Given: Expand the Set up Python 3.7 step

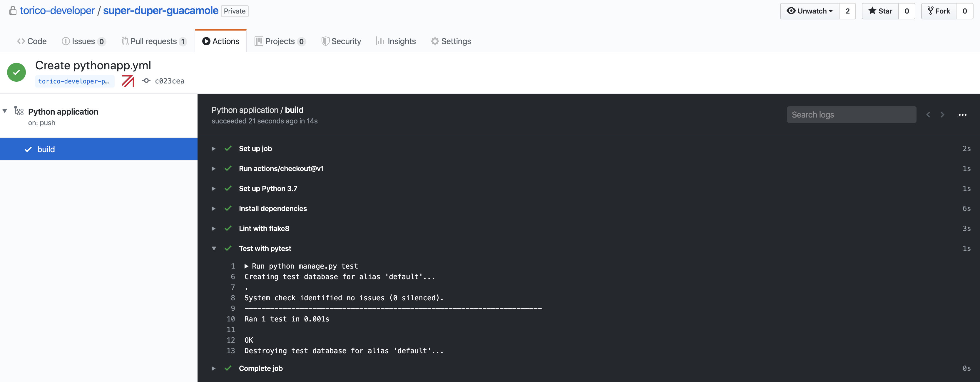Looking at the screenshot, I should pos(213,189).
